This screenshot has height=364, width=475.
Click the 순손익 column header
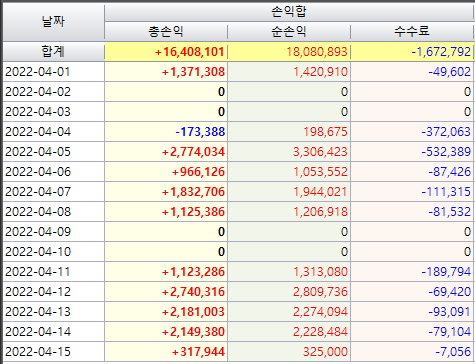[289, 32]
